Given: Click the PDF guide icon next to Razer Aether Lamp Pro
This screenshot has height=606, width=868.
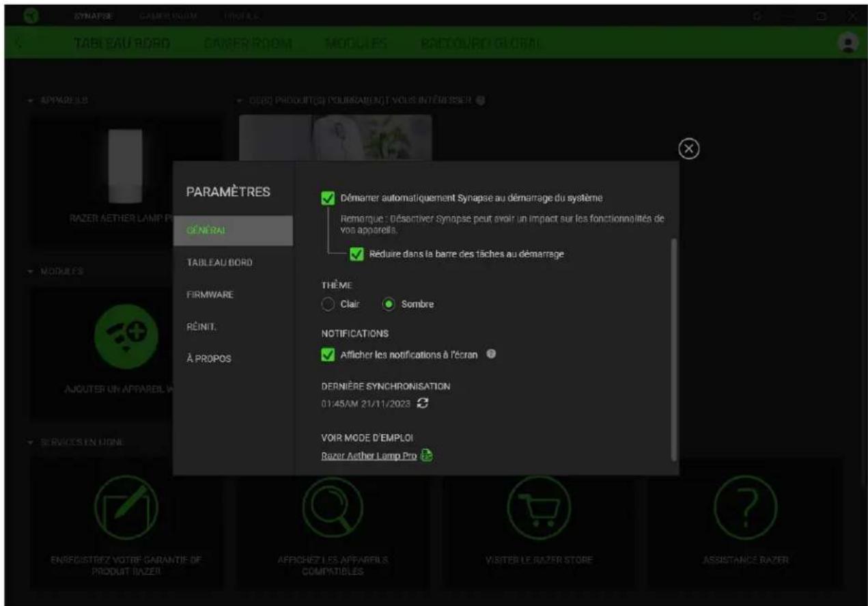Looking at the screenshot, I should point(427,456).
